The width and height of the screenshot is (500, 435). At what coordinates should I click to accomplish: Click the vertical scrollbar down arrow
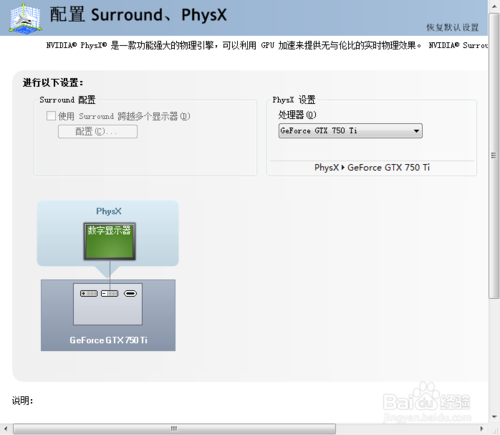click(494, 416)
